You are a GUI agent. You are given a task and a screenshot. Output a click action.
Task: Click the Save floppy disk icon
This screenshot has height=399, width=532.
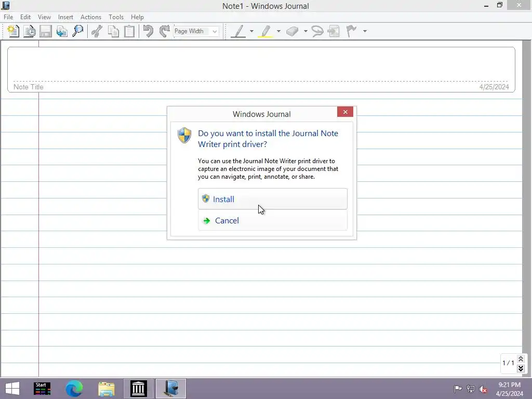(x=46, y=31)
